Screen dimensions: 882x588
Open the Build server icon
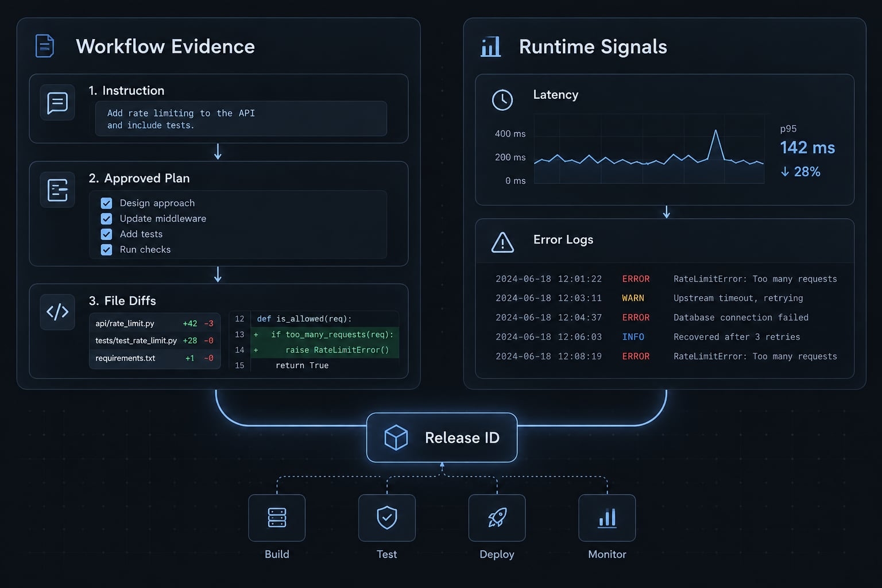click(277, 517)
